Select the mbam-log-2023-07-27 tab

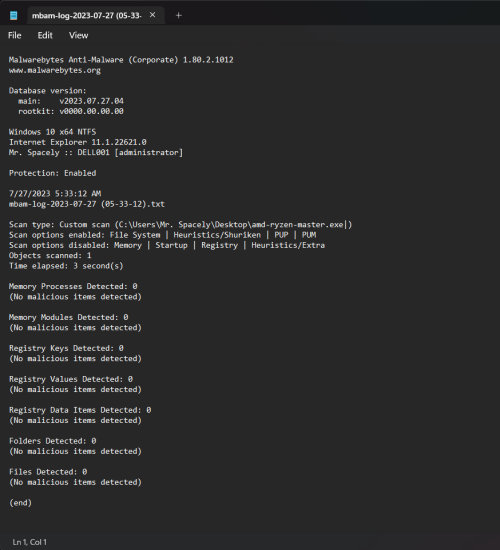click(x=87, y=15)
